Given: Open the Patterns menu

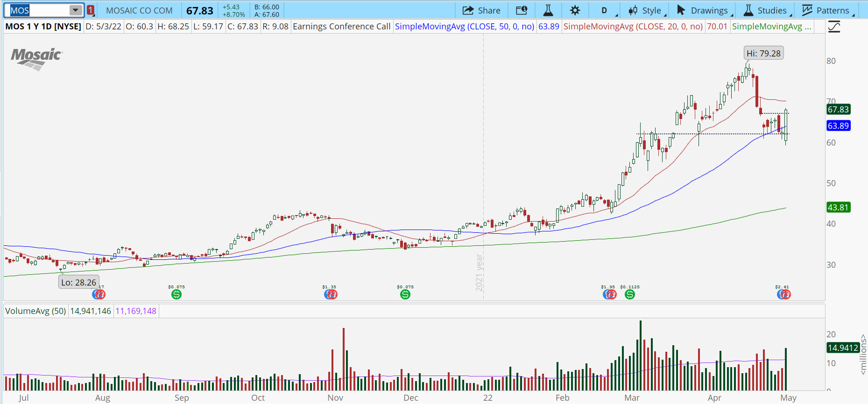Looking at the screenshot, I should [x=828, y=10].
